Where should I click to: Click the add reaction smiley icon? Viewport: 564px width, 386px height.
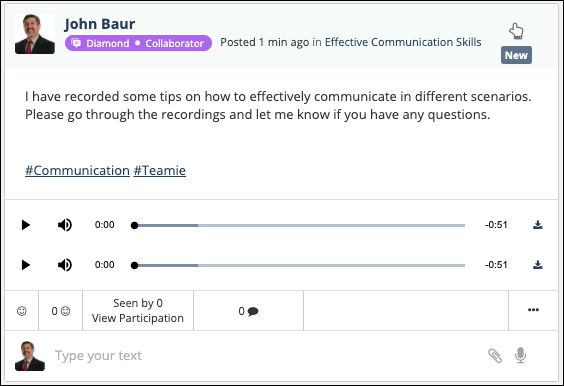click(22, 311)
